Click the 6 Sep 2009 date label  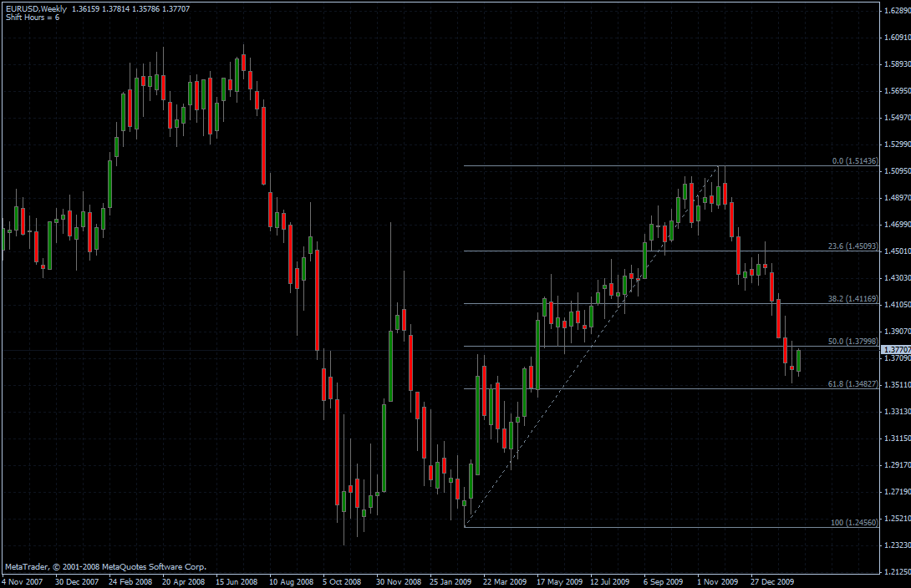click(663, 581)
